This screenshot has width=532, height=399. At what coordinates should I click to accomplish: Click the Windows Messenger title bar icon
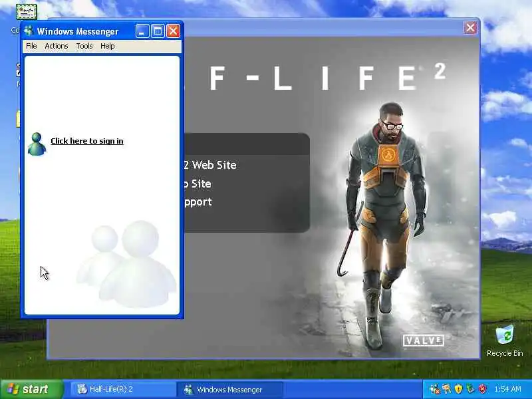(x=29, y=31)
